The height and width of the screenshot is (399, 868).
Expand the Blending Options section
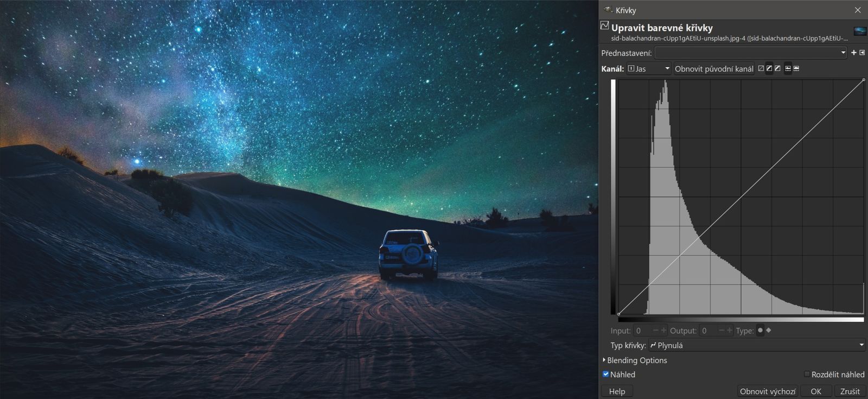coord(604,360)
